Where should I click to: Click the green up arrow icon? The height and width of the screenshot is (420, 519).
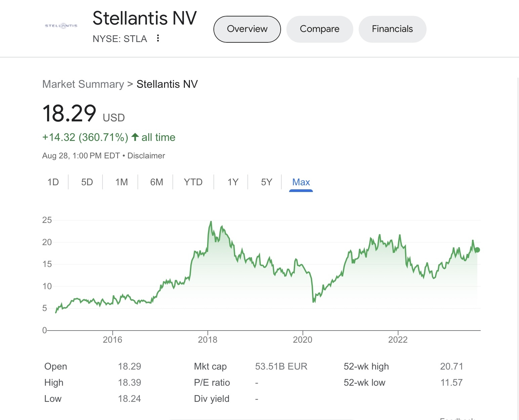tap(135, 137)
